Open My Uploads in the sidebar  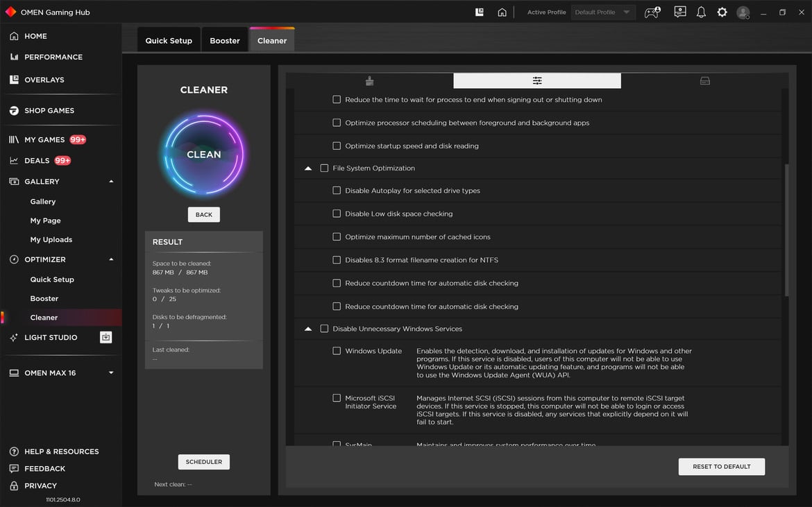pos(51,240)
